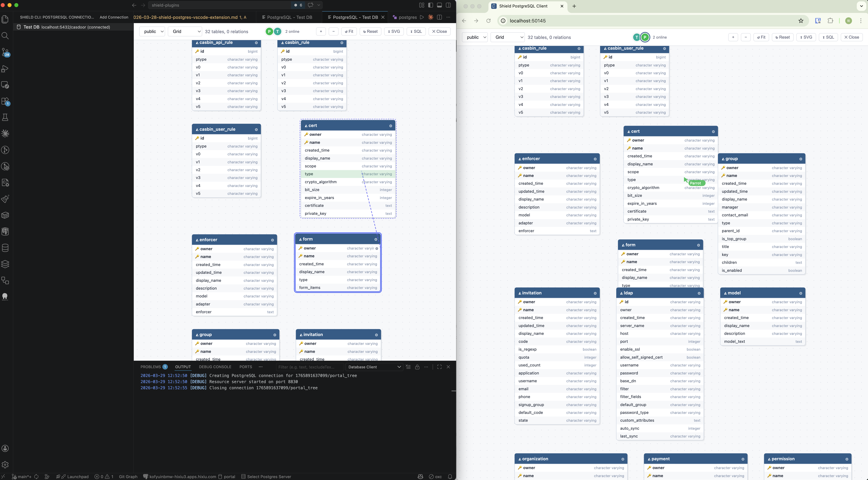Image resolution: width=868 pixels, height=480 pixels.
Task: Maximize the bottom panel size
Action: 439,367
